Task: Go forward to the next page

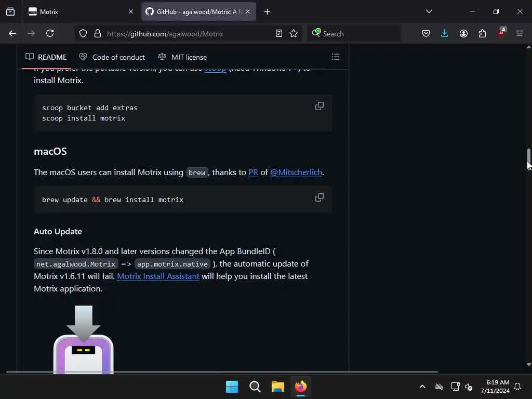Action: pos(31,34)
